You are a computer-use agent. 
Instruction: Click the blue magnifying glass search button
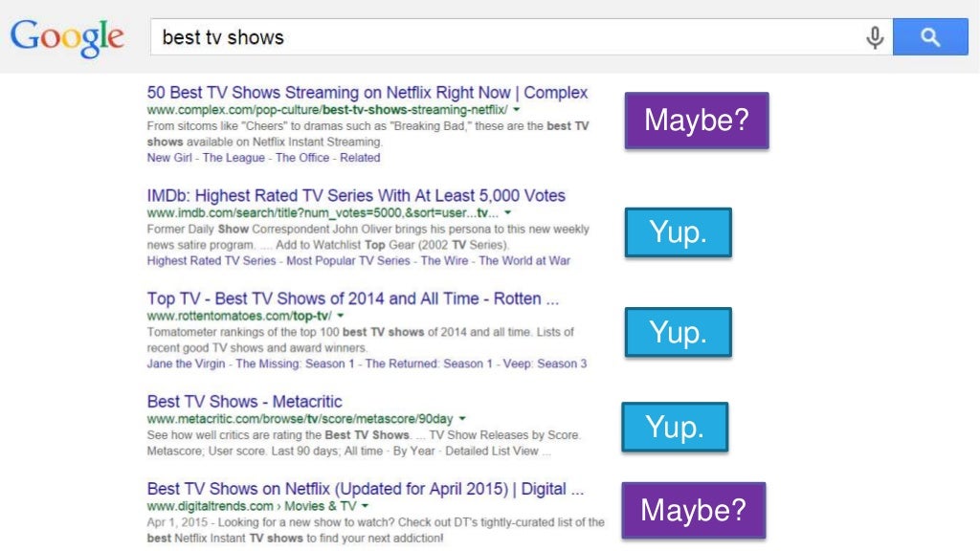(x=930, y=37)
